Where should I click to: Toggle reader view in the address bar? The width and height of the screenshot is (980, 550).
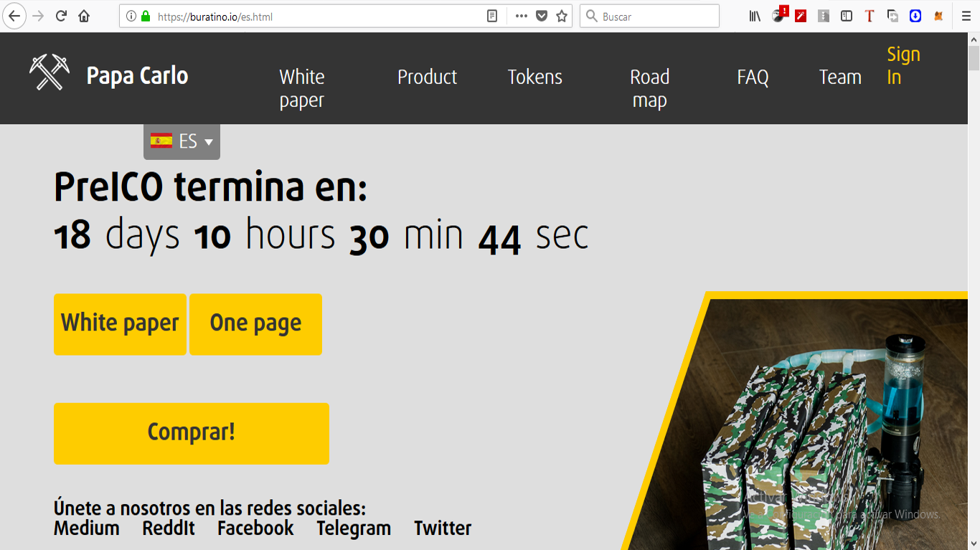point(492,16)
